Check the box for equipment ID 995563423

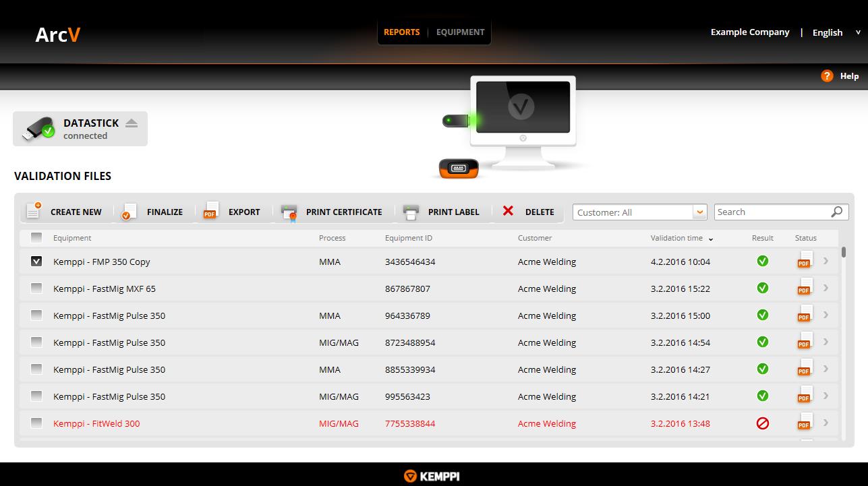[x=36, y=396]
